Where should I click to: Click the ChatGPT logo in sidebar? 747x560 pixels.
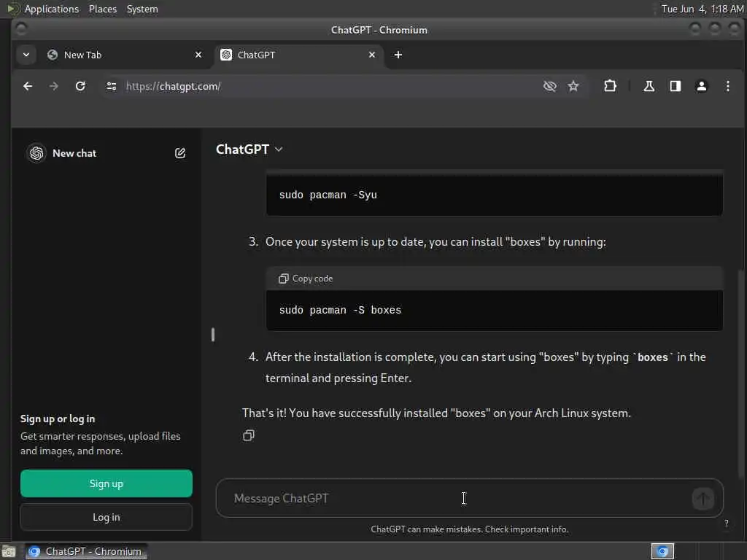(36, 153)
